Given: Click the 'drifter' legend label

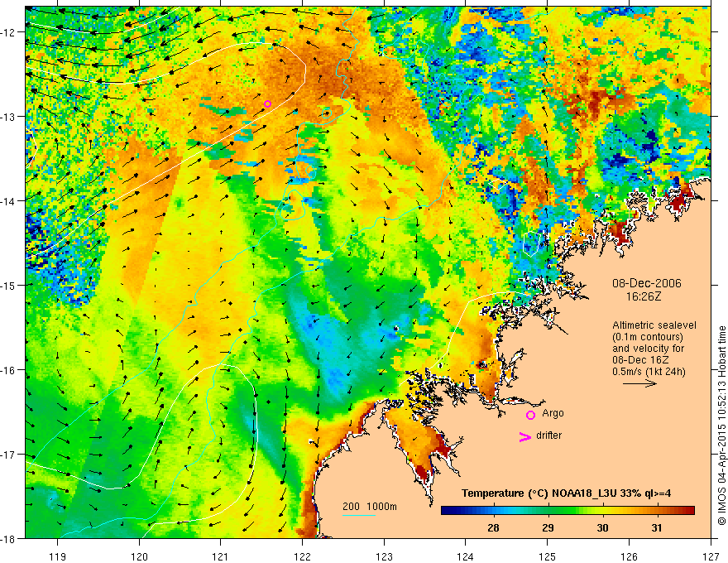Looking at the screenshot, I should (548, 435).
